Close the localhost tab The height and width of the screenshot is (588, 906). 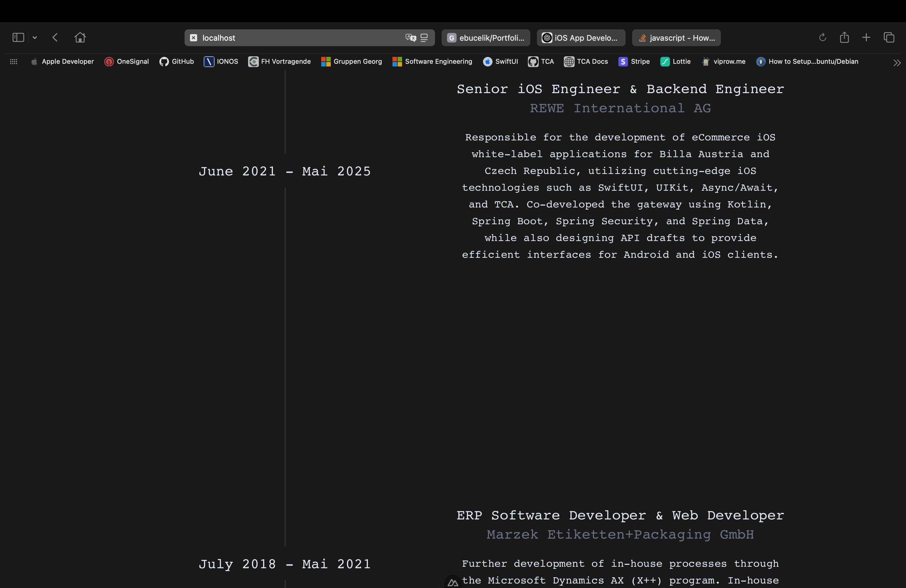click(193, 38)
